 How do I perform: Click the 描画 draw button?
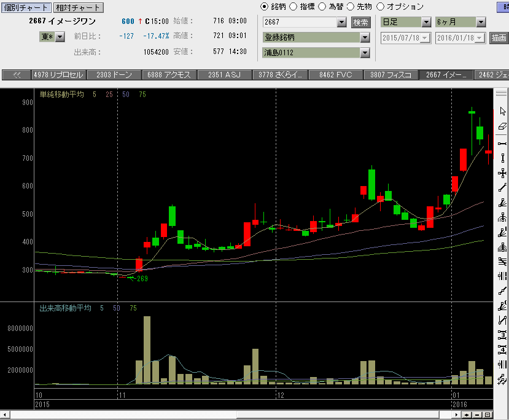point(499,38)
